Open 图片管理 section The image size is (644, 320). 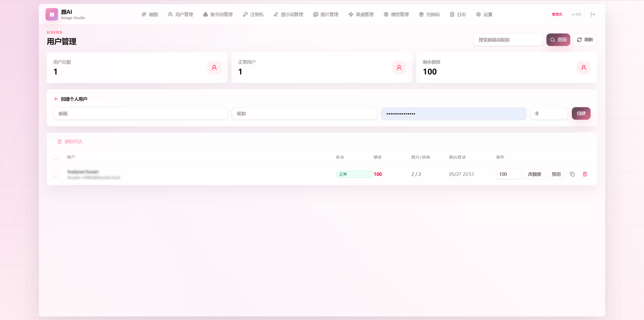click(326, 14)
